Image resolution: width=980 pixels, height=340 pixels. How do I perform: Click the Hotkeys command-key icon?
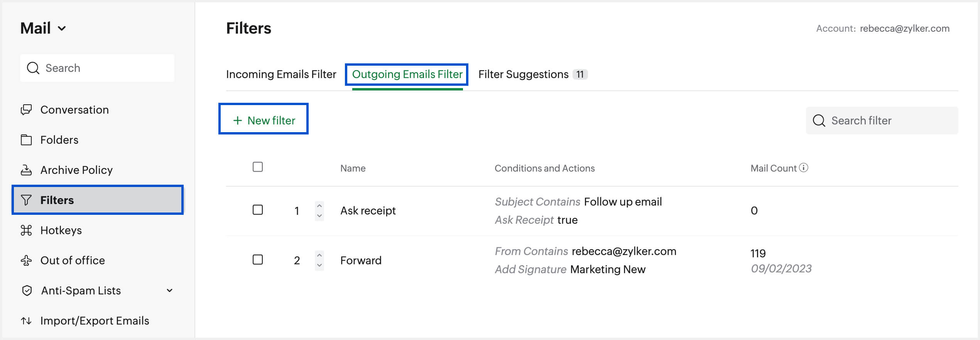pos(26,230)
